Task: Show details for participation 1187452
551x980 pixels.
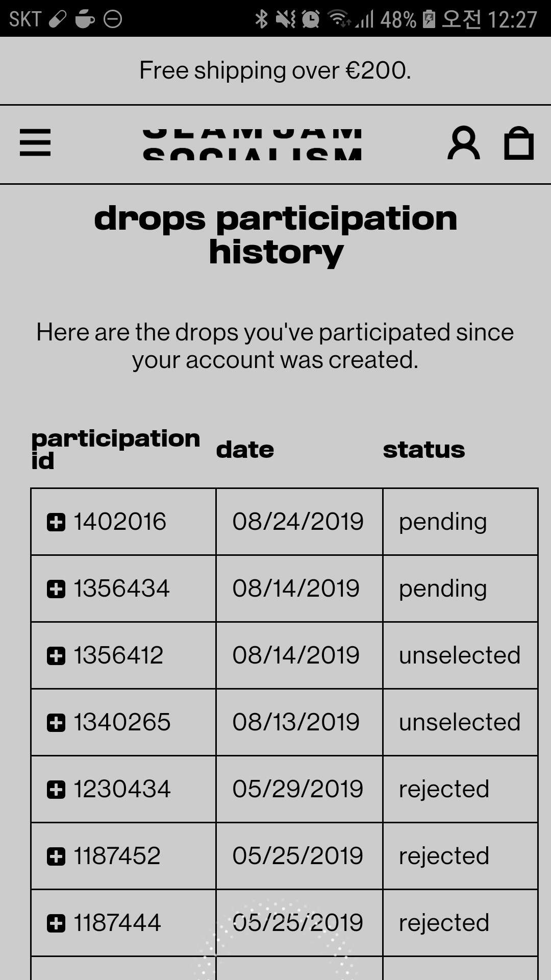Action: (56, 856)
